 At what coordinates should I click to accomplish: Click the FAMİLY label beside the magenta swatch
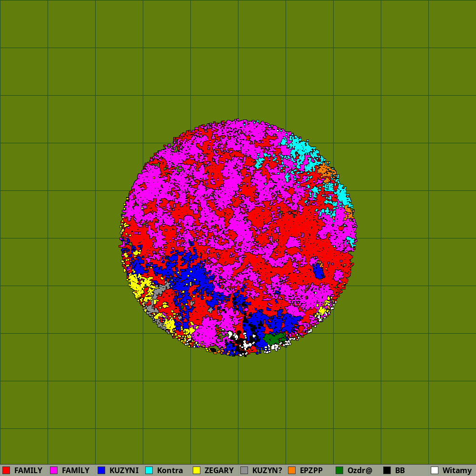[x=76, y=470]
